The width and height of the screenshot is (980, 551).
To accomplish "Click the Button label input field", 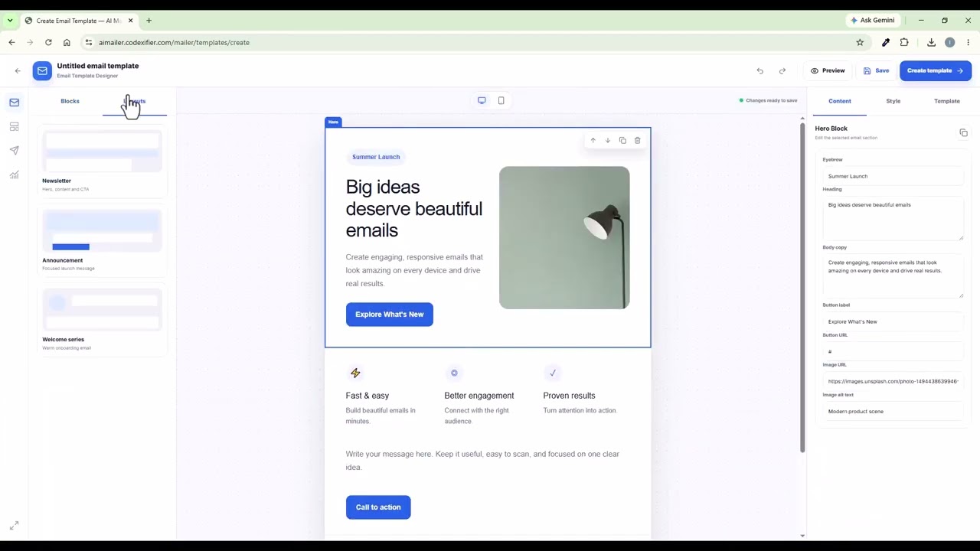I will tap(893, 321).
